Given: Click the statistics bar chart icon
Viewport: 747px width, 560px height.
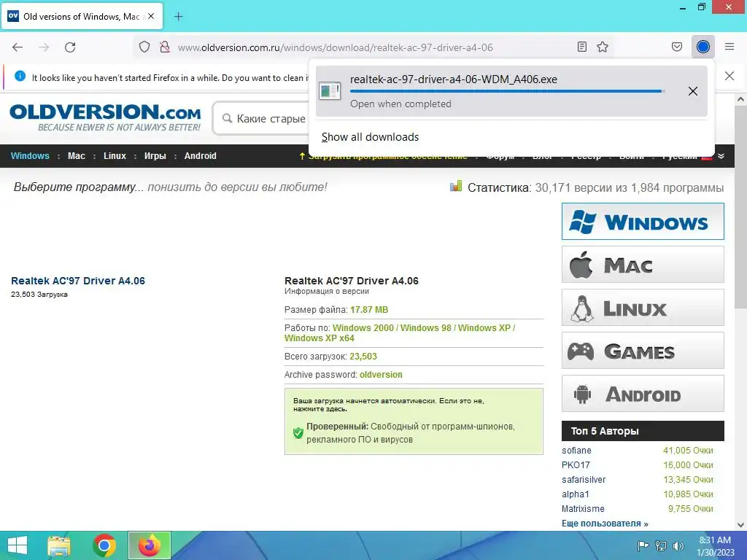Looking at the screenshot, I should point(456,186).
